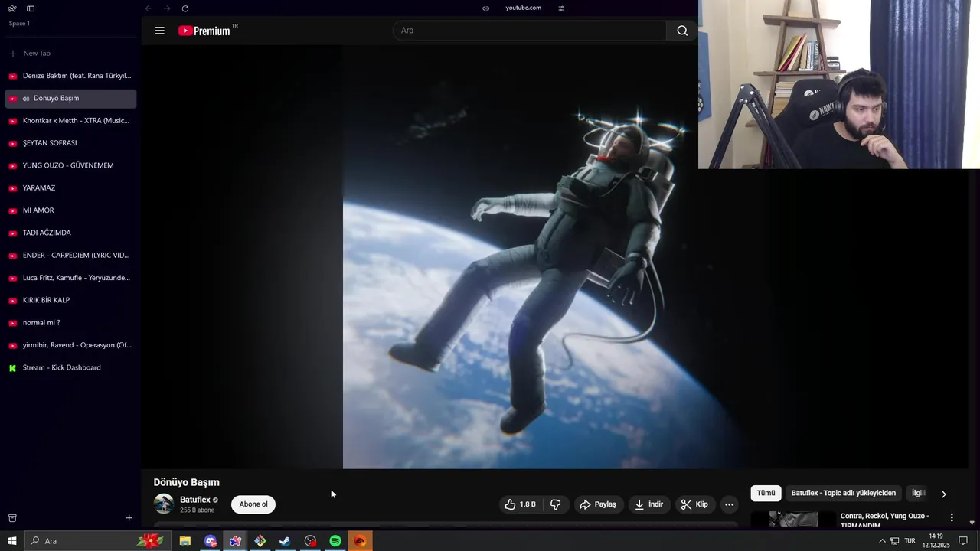980x551 pixels.
Task: Open the YouTube hamburger guide menu
Action: [x=159, y=31]
